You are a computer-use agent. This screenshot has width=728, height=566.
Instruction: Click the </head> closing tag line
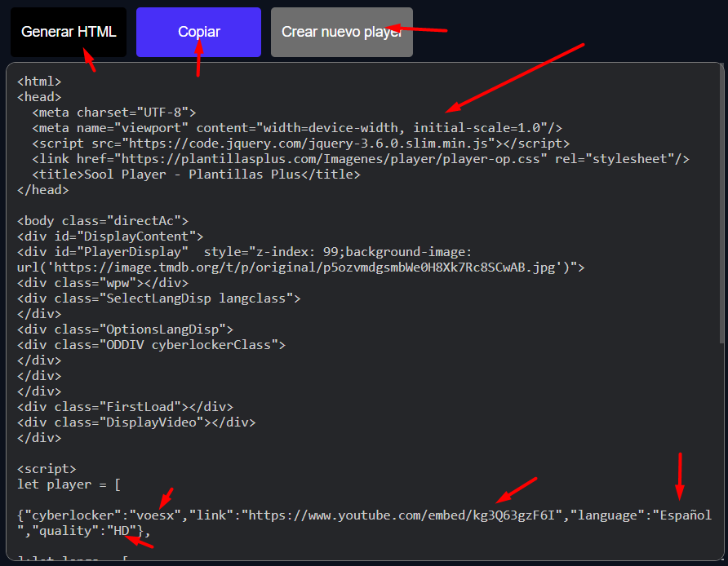pyautogui.click(x=43, y=190)
